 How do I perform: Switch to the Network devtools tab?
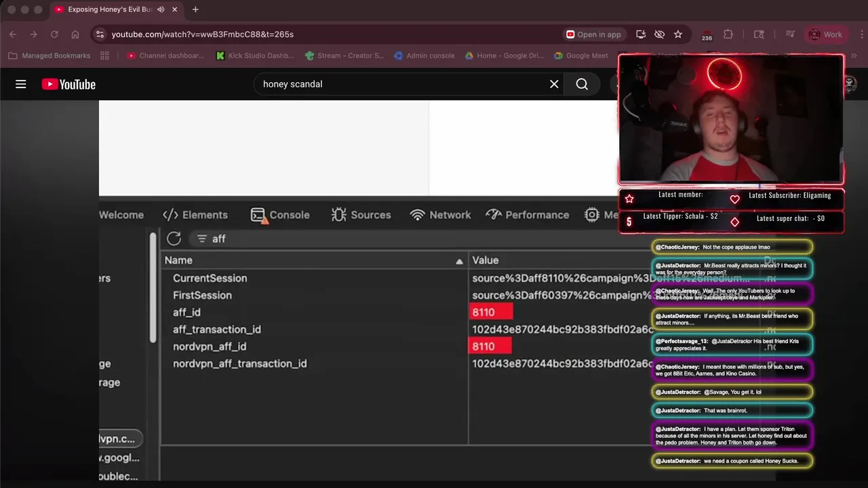pos(440,215)
